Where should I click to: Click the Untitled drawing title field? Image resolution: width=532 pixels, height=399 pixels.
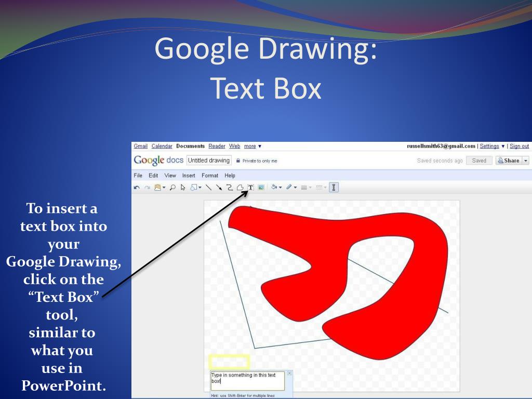(x=209, y=161)
